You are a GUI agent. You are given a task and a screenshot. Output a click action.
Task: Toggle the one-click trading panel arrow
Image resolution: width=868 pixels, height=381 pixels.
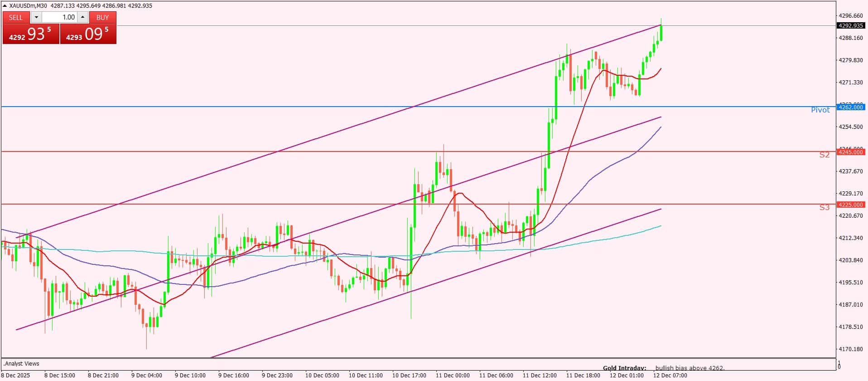point(5,5)
